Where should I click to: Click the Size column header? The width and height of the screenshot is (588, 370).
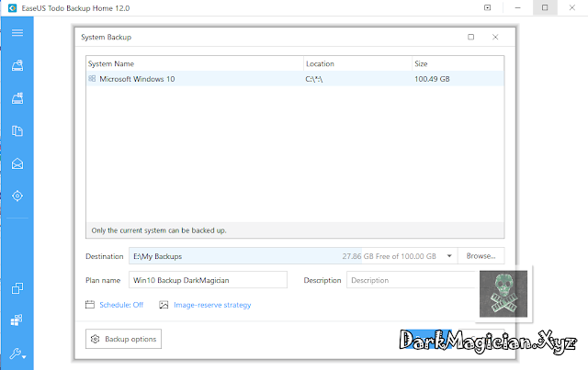458,63
